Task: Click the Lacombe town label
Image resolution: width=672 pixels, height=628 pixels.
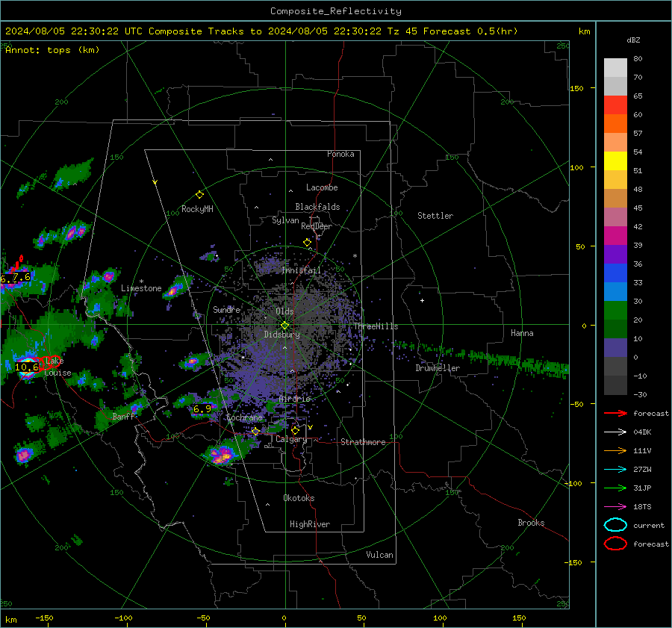Action: point(322,187)
